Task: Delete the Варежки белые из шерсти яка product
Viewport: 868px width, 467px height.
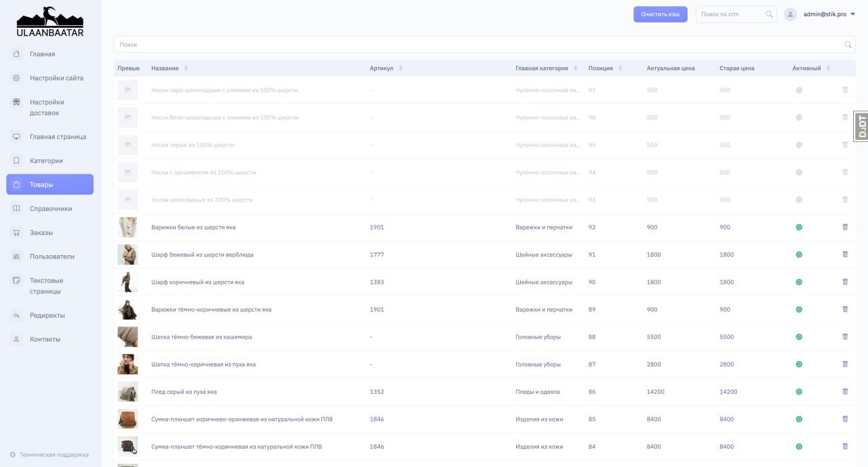Action: coord(845,227)
